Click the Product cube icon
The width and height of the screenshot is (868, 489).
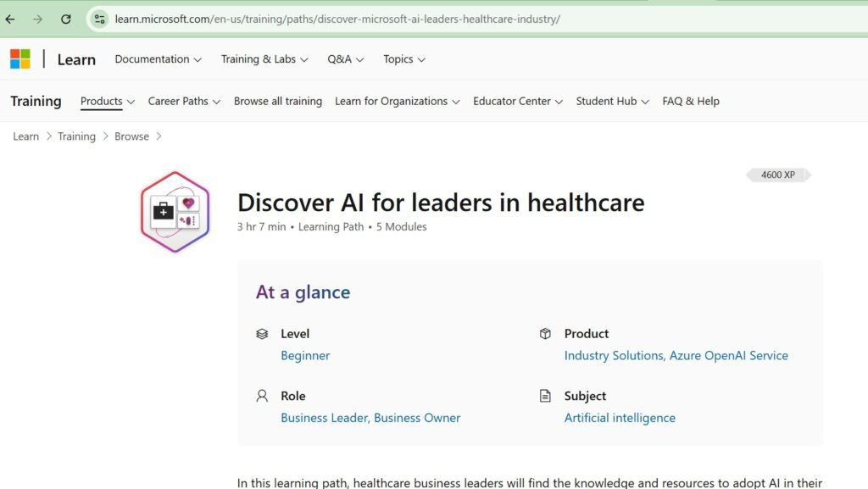coord(545,334)
